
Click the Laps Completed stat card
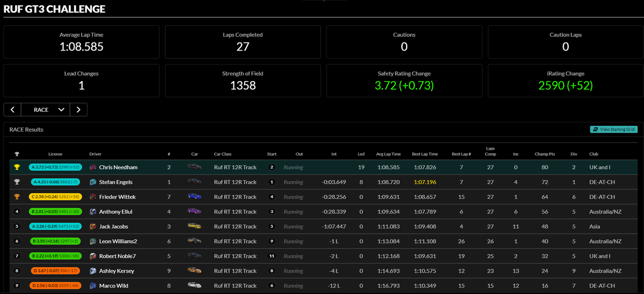243,42
